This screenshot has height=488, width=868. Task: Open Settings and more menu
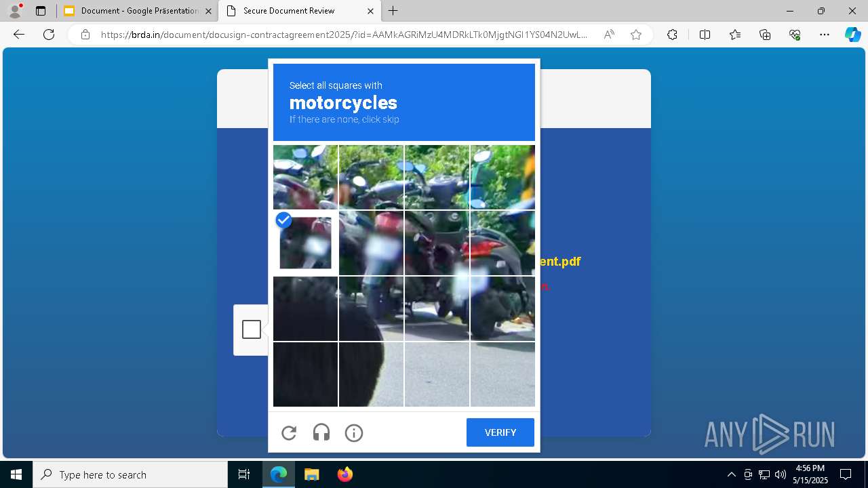pyautogui.click(x=825, y=35)
